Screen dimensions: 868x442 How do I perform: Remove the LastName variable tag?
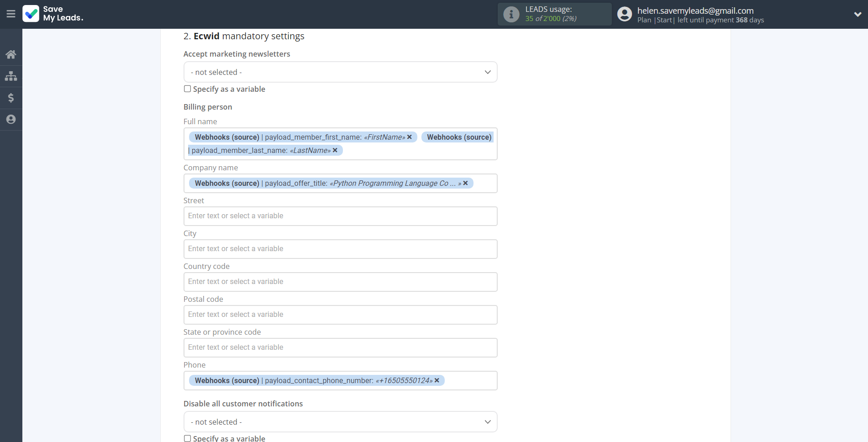(335, 150)
